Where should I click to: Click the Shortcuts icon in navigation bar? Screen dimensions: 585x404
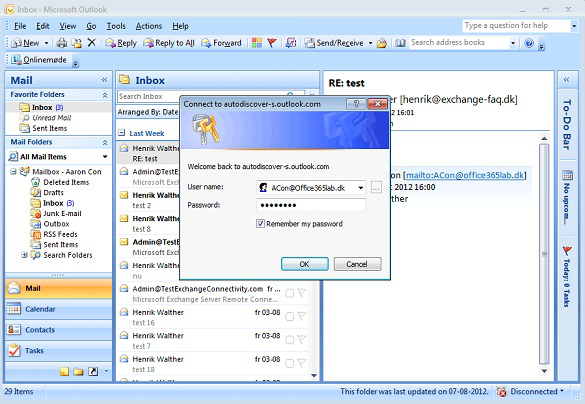coord(93,372)
